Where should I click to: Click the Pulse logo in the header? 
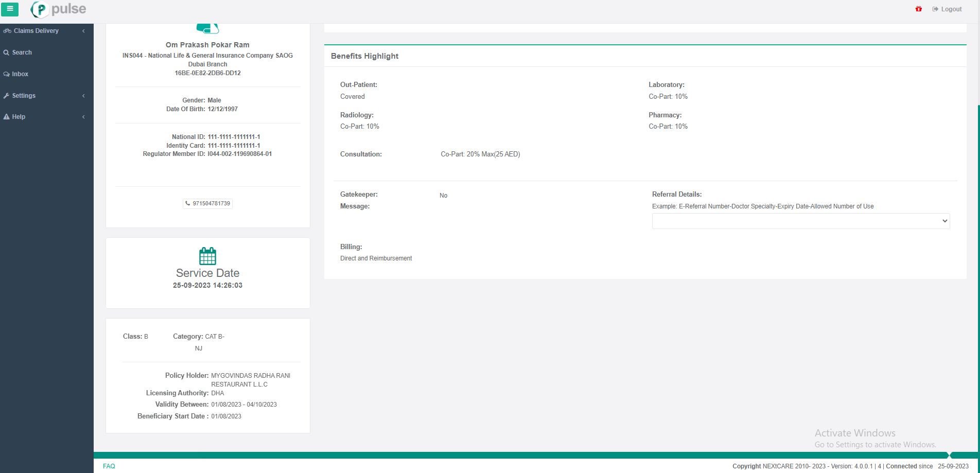[x=59, y=9]
